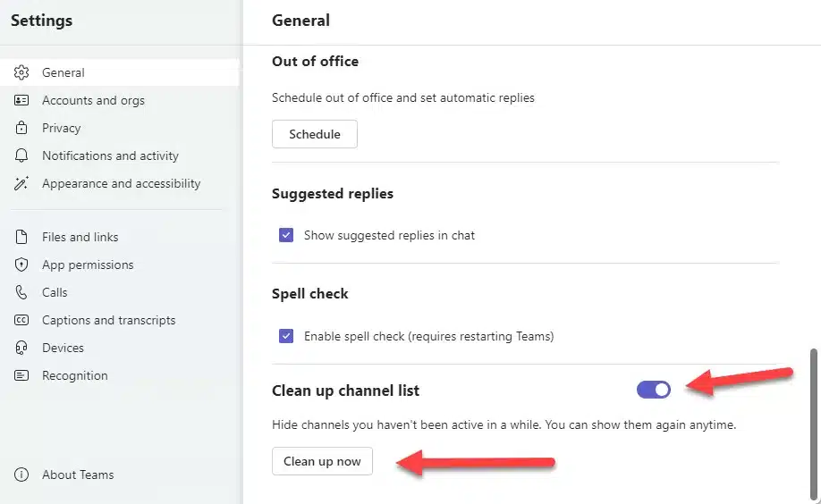821x504 pixels.
Task: Click the Files and links document icon
Action: point(22,237)
